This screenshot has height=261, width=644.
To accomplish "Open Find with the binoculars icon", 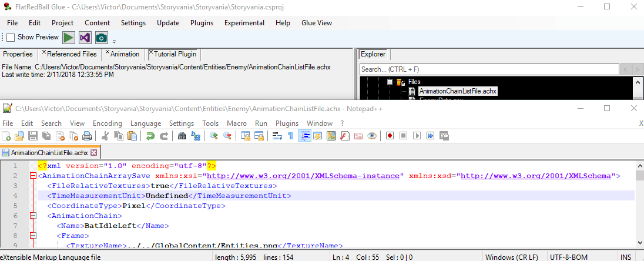I will tap(182, 136).
